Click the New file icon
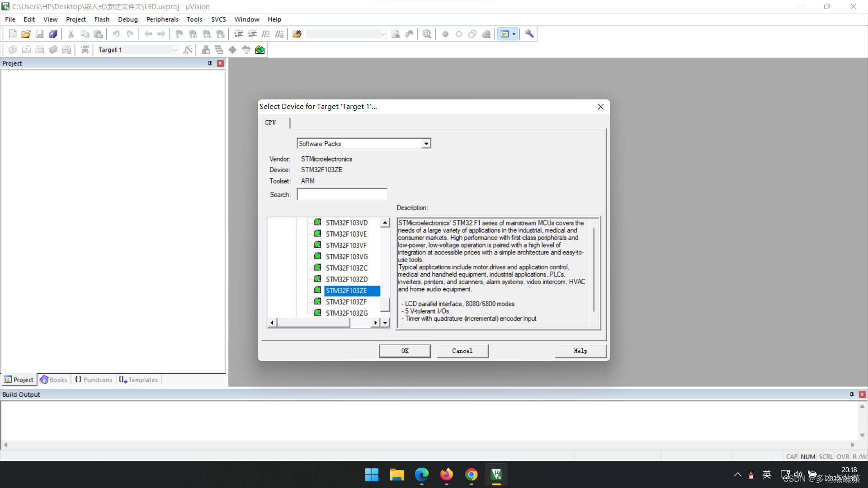Viewport: 868px width, 488px height. [x=13, y=34]
